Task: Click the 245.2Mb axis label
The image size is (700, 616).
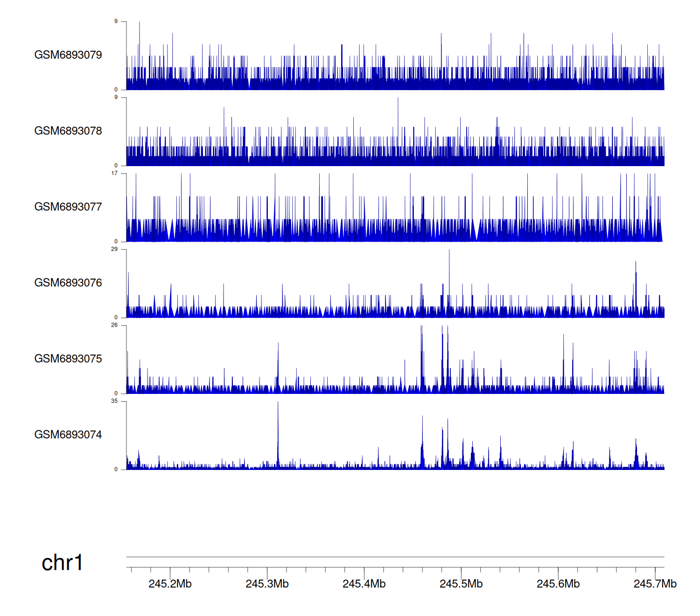Action: (x=170, y=584)
